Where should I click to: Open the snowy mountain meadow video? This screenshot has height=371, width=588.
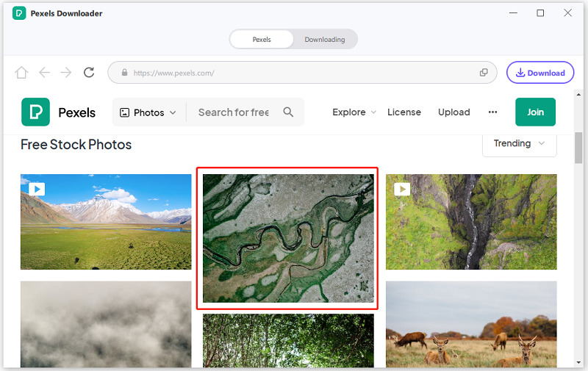106,222
